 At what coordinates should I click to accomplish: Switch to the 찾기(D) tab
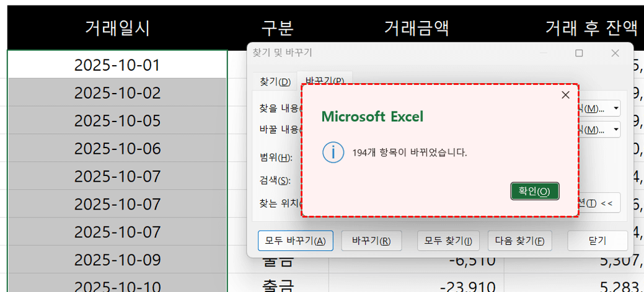click(275, 81)
